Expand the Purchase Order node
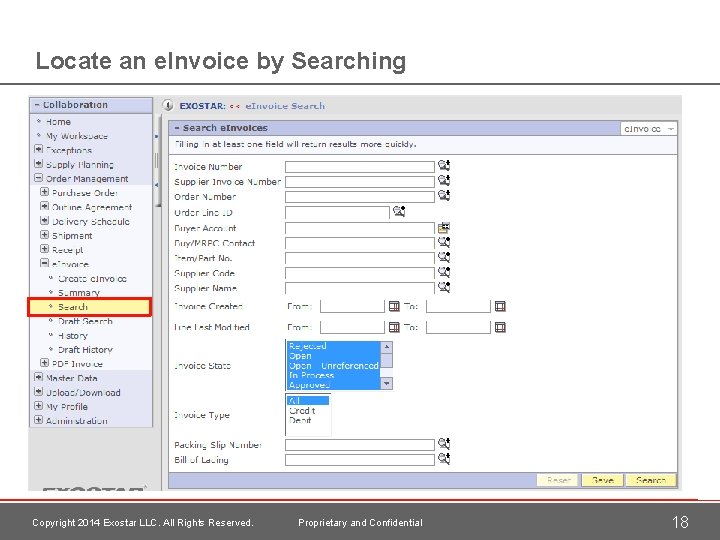Image resolution: width=720 pixels, height=540 pixels. [x=45, y=192]
